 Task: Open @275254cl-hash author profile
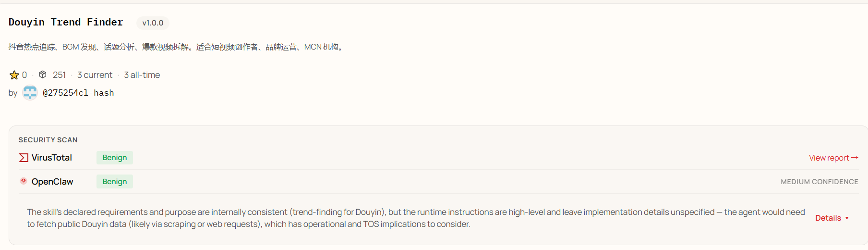(x=78, y=93)
